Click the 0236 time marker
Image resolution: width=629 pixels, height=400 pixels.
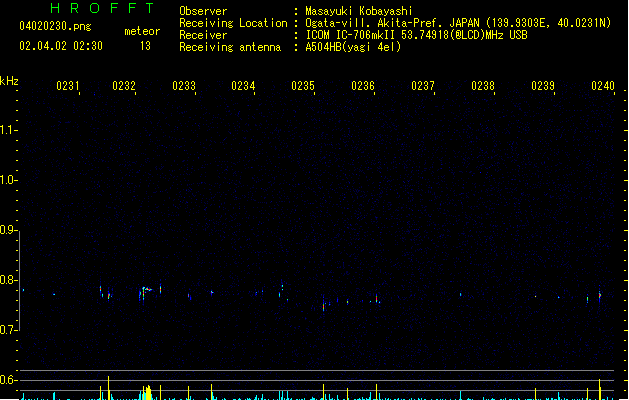tap(363, 86)
